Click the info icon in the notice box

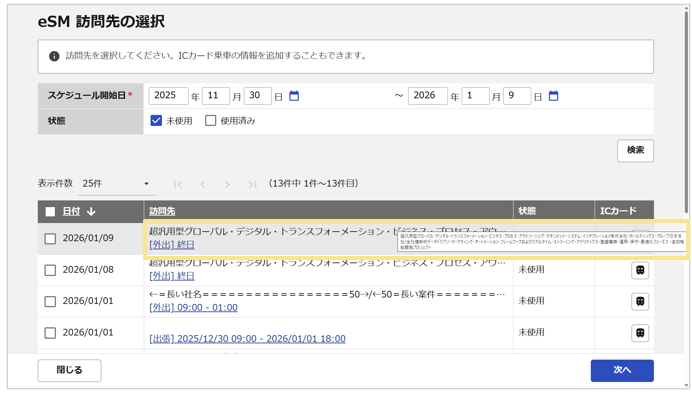click(54, 56)
